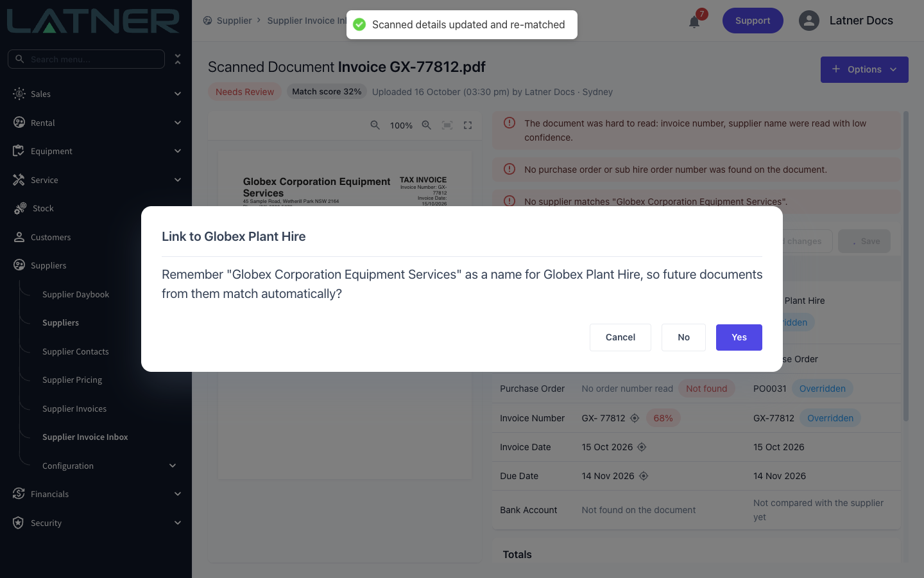Expand the Service menu chevron
This screenshot has width=924, height=578.
point(178,180)
